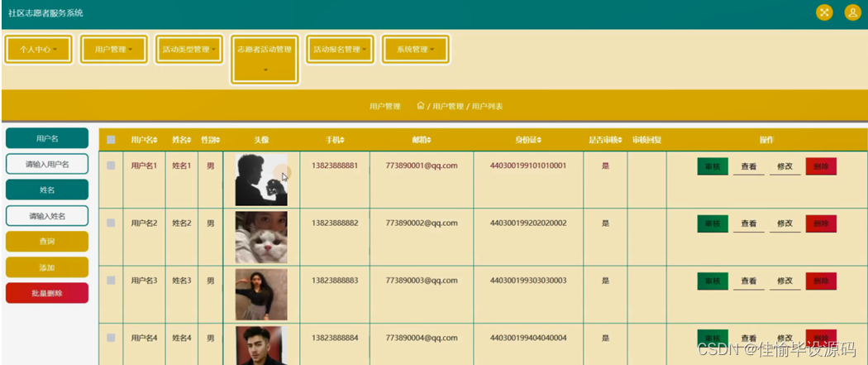Click 用户管理 breadcrumb link

coord(448,106)
